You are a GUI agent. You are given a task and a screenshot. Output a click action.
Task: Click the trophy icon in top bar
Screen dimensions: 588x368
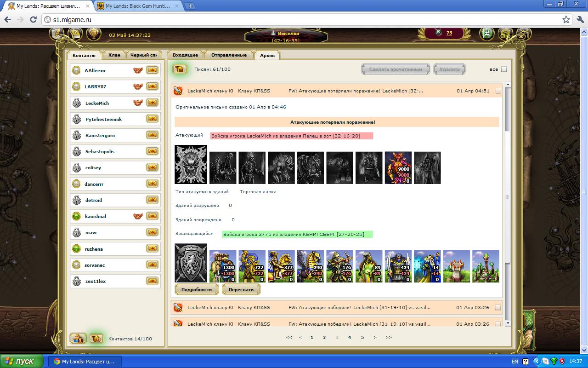[93, 34]
